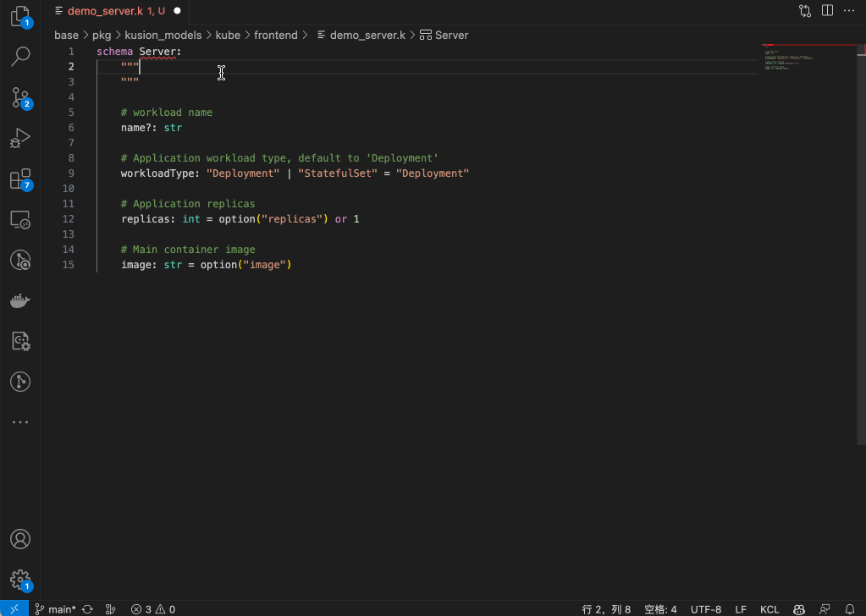866x616 pixels.
Task: Open the errors and warnings problems indicator
Action: pos(153,609)
